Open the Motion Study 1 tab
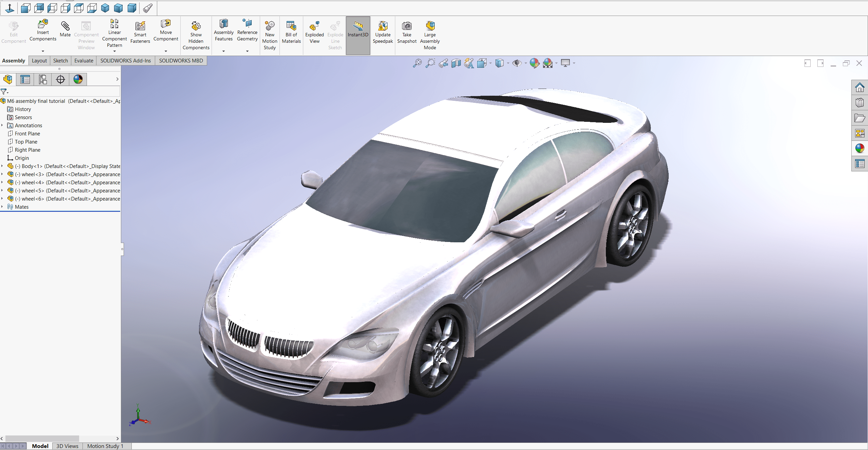This screenshot has width=868, height=450. coord(105,446)
